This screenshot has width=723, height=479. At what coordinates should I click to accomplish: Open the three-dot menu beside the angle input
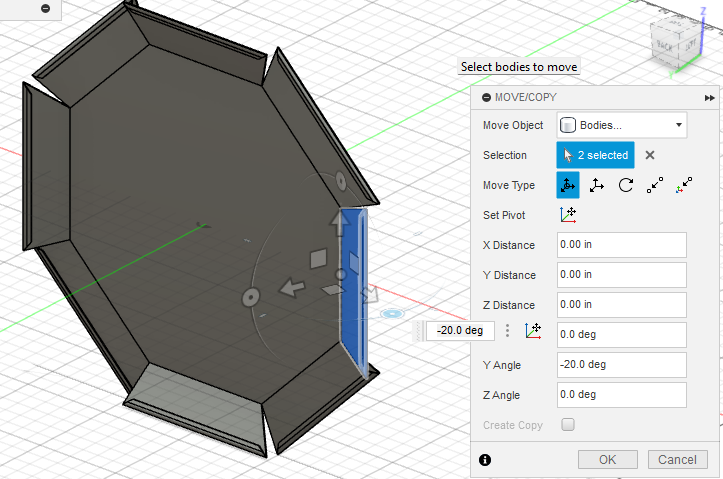pyautogui.click(x=507, y=331)
